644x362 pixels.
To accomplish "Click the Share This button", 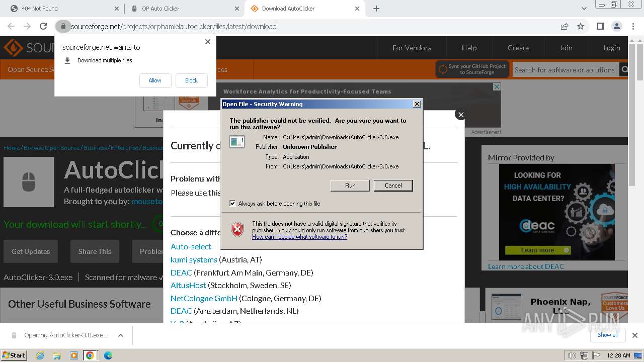I will coord(95,251).
